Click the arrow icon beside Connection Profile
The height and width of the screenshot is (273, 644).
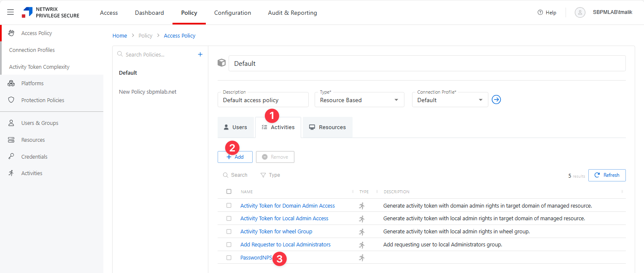coord(496,100)
